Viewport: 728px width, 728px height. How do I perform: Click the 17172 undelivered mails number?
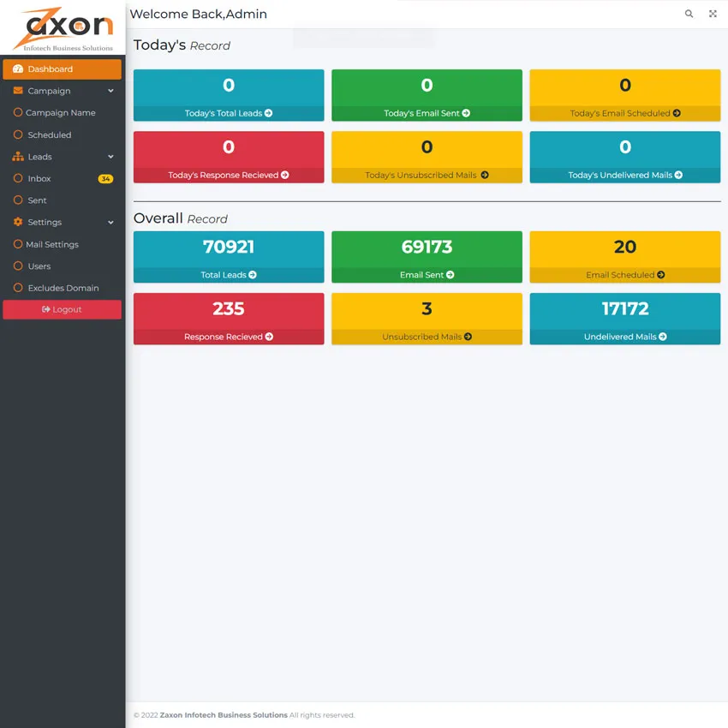pyautogui.click(x=625, y=308)
